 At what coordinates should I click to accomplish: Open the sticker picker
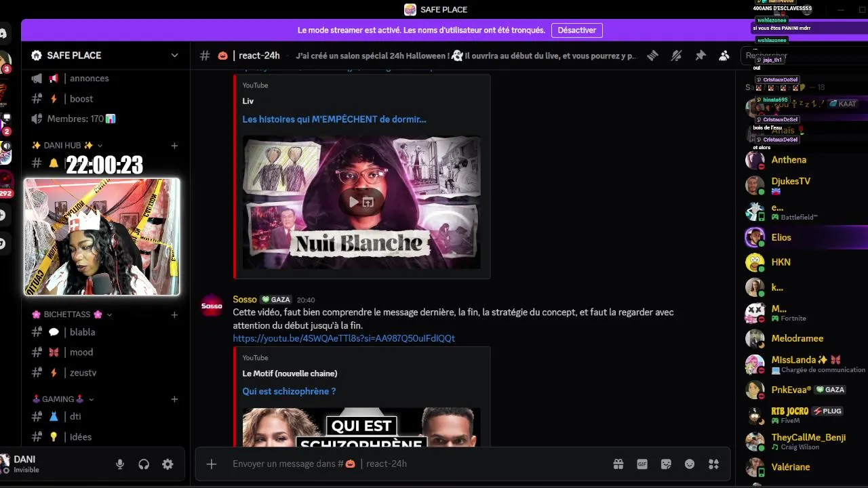click(x=666, y=464)
